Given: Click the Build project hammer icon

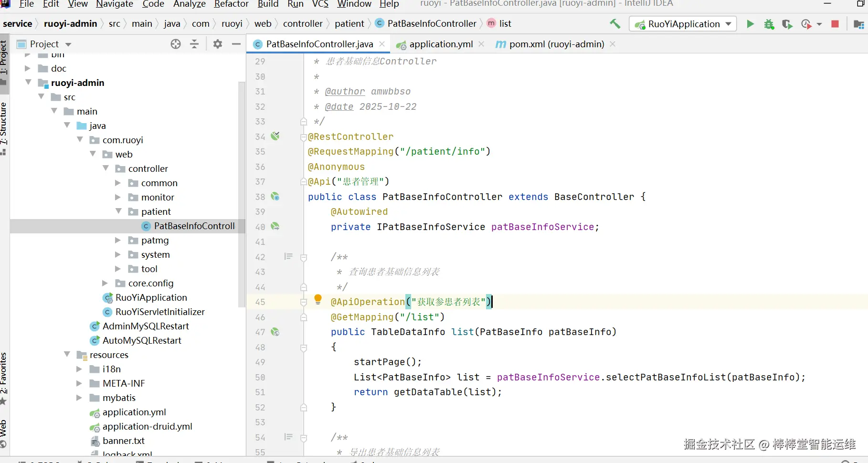Looking at the screenshot, I should pyautogui.click(x=615, y=23).
